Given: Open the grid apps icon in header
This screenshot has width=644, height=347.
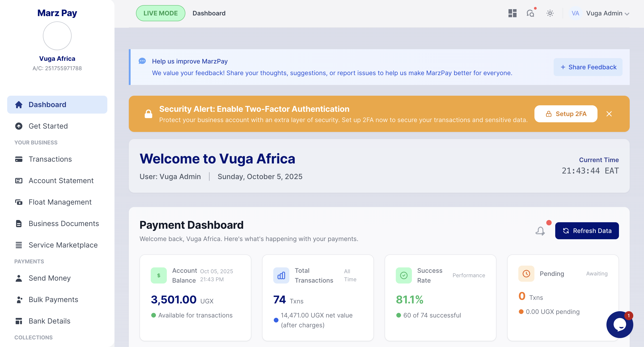Looking at the screenshot, I should (x=512, y=13).
